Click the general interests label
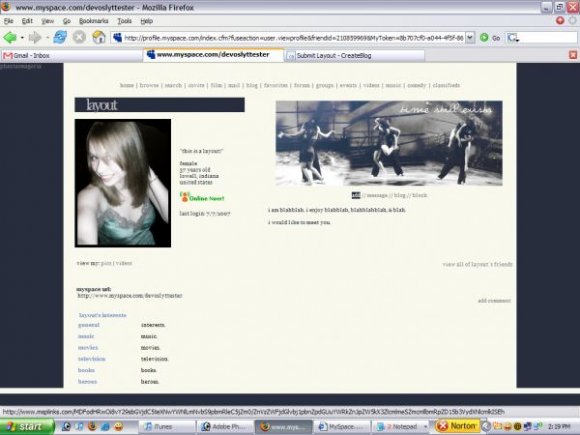The image size is (580, 435). click(89, 325)
